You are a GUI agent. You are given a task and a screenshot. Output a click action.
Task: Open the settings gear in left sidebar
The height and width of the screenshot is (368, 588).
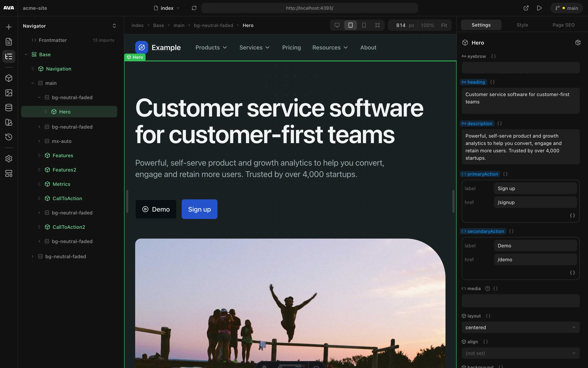[9, 159]
